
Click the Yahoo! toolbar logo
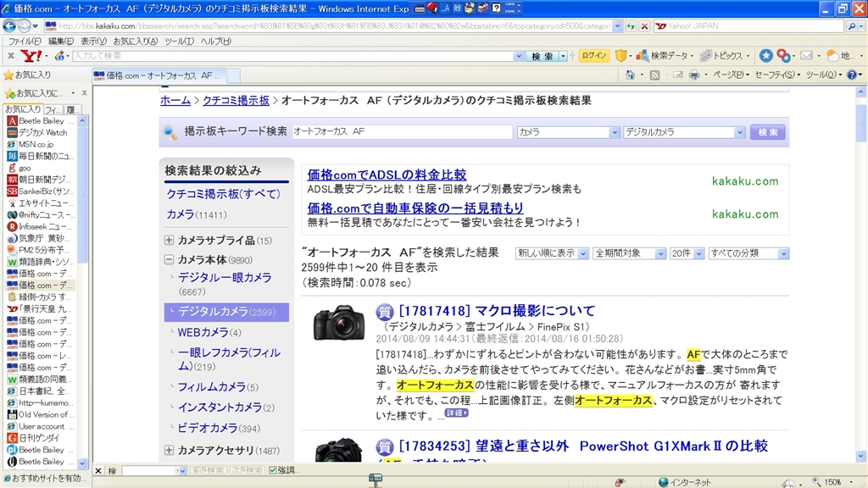(x=31, y=55)
